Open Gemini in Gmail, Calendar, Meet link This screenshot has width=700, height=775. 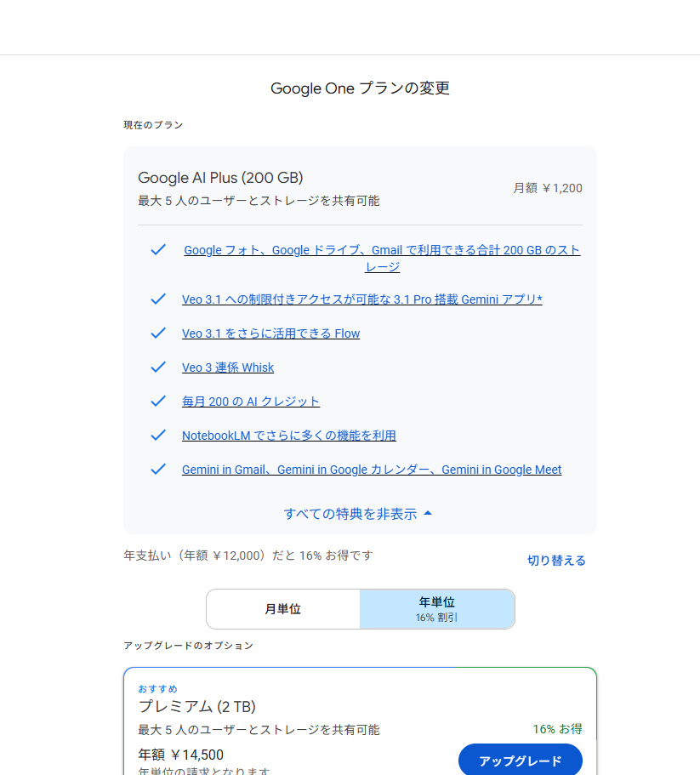tap(371, 470)
